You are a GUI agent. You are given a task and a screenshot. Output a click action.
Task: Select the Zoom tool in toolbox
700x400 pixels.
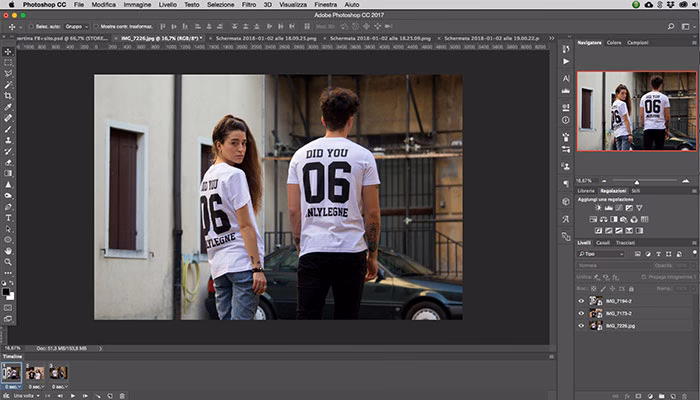(x=8, y=262)
